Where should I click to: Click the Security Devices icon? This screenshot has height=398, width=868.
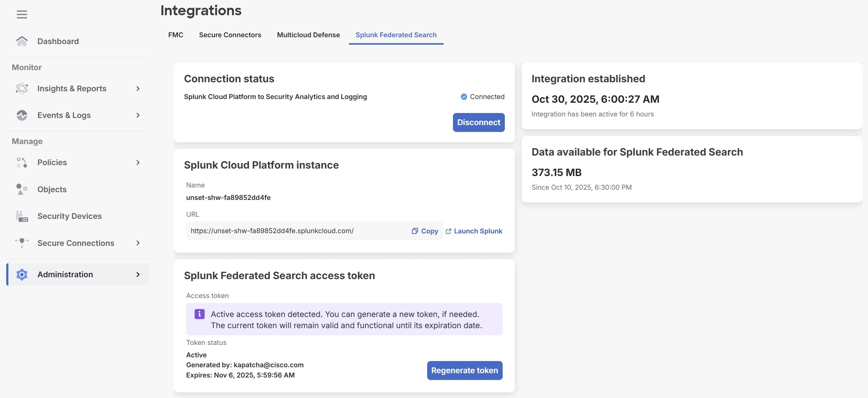click(22, 216)
